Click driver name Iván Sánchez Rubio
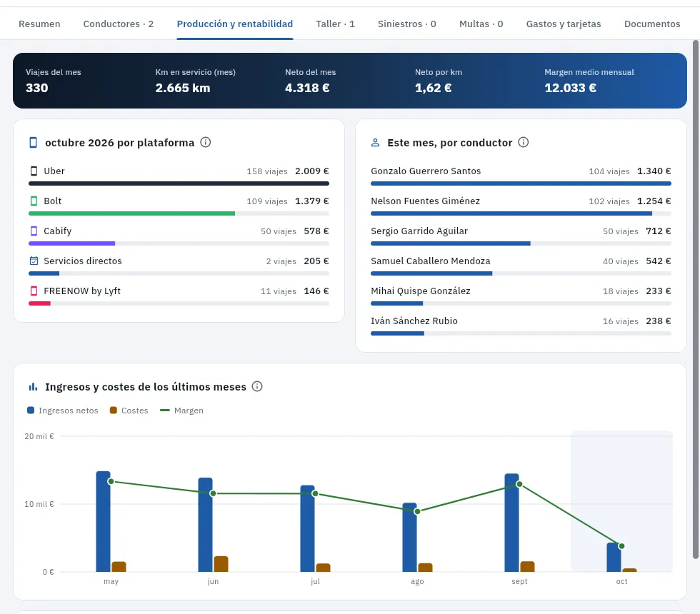This screenshot has height=614, width=700. coord(414,321)
